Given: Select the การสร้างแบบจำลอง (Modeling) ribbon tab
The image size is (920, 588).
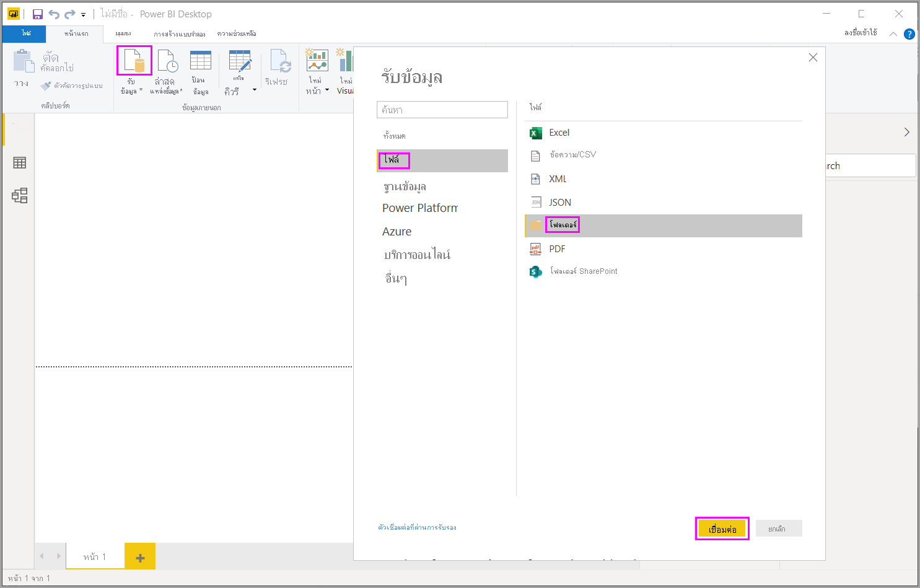Looking at the screenshot, I should click(x=180, y=34).
